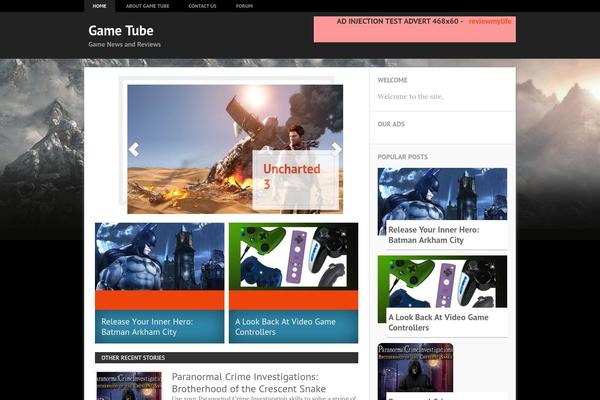The height and width of the screenshot is (400, 600).
Task: Click the 'Game News and Reviews' tagline
Action: pos(124,44)
